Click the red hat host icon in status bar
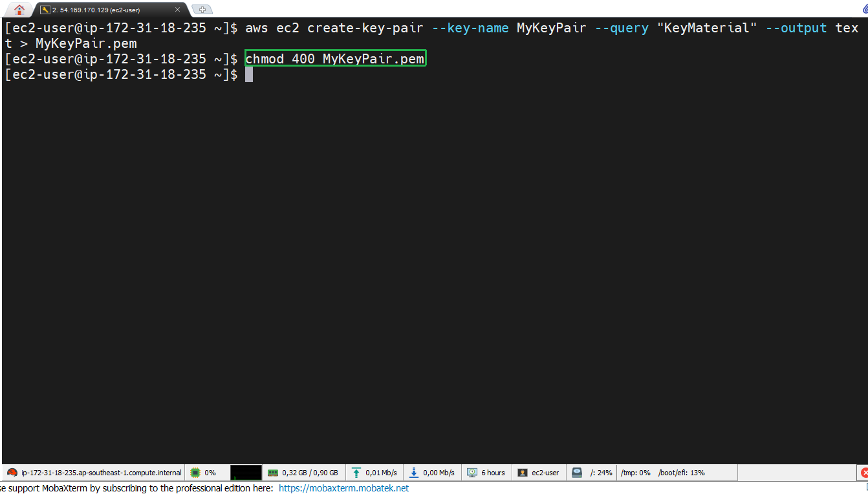This screenshot has width=868, height=494. [12, 473]
